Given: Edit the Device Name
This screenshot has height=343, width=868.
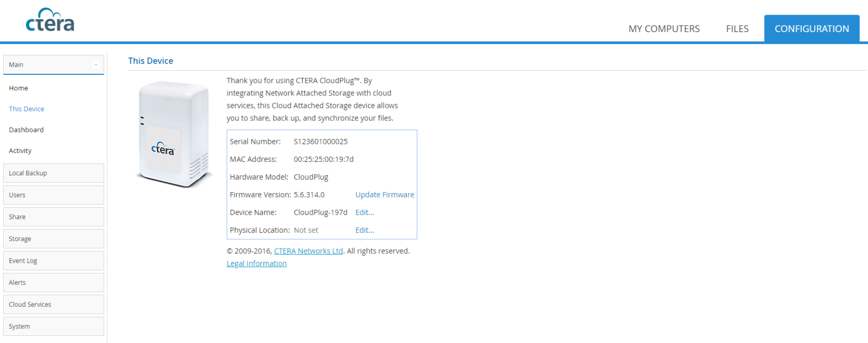Looking at the screenshot, I should [365, 213].
